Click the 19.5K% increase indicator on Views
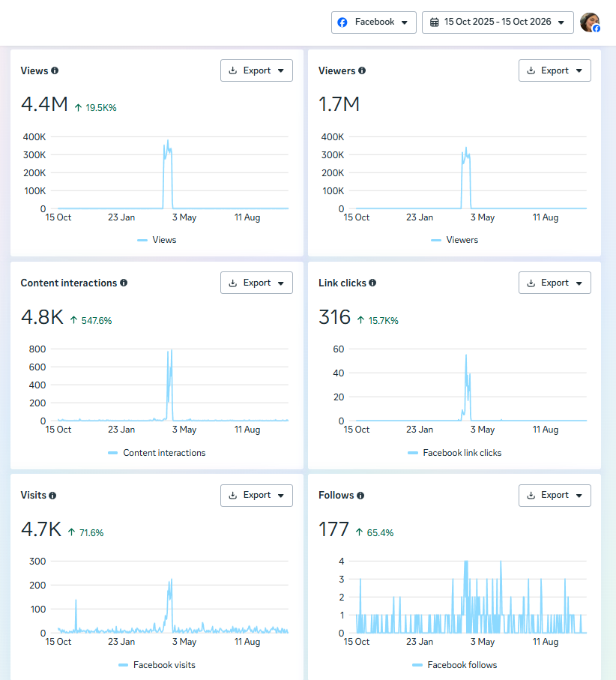This screenshot has width=616, height=680. point(95,107)
